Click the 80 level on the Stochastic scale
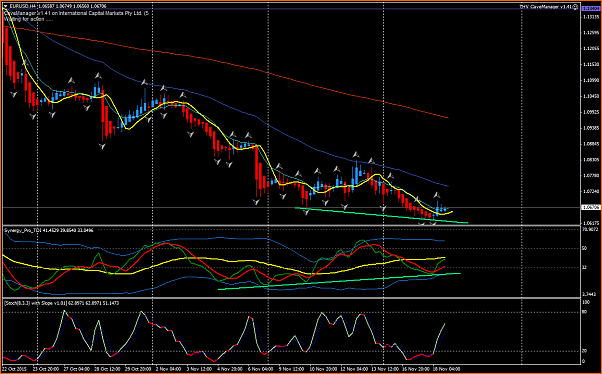The height and width of the screenshot is (374, 602). point(584,312)
